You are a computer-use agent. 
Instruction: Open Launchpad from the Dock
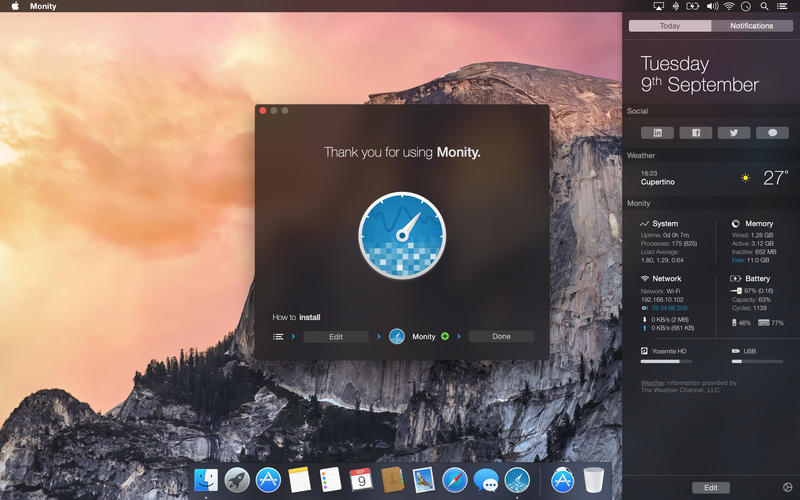(237, 480)
